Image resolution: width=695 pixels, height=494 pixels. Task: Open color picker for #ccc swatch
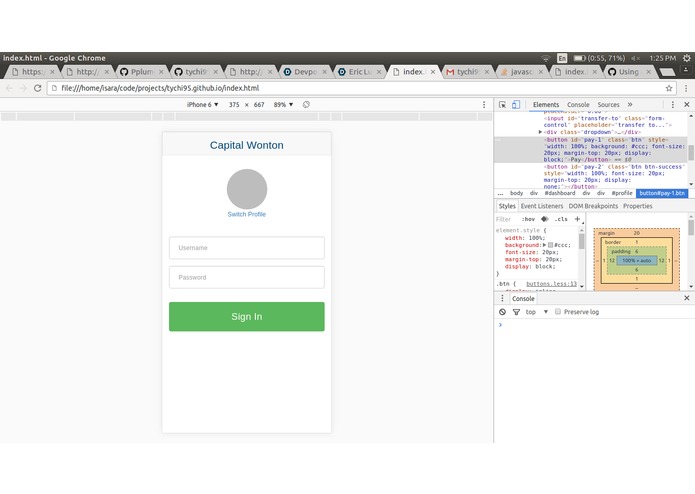(550, 245)
